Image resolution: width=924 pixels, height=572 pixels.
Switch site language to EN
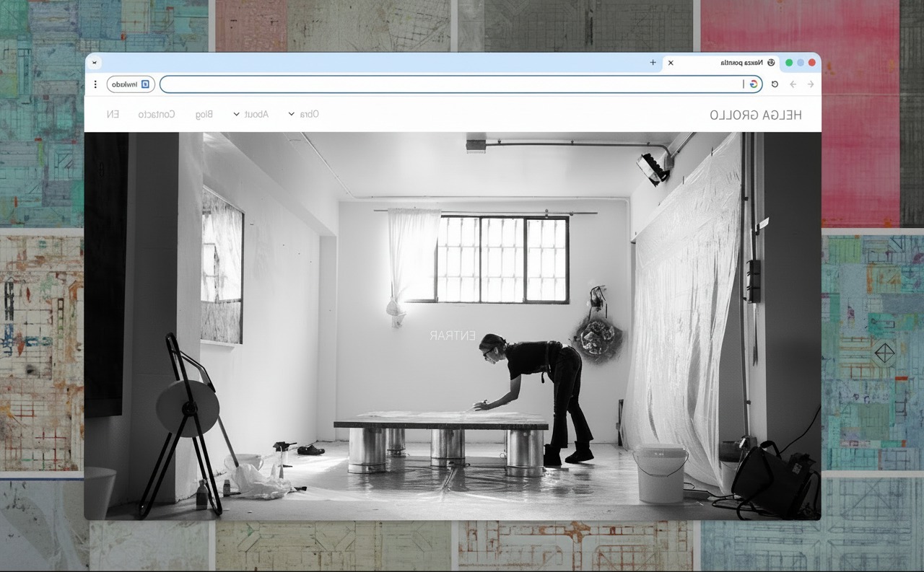tap(113, 114)
